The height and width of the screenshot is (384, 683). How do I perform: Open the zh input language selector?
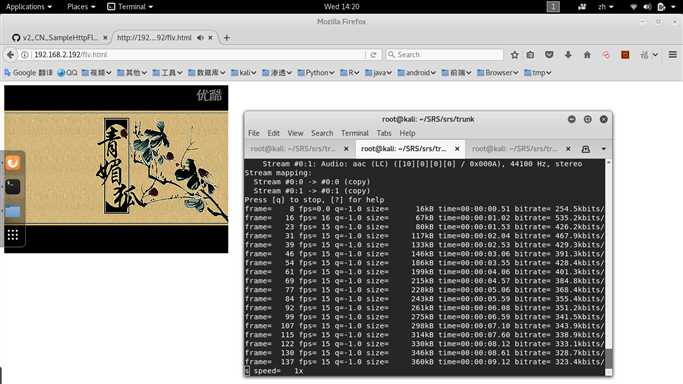pos(605,7)
